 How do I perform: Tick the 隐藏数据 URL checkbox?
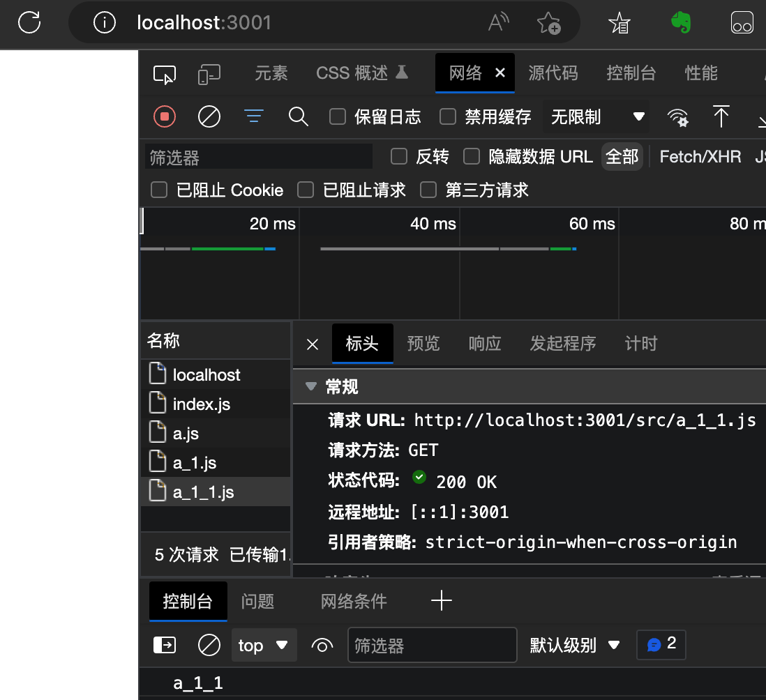[x=472, y=157]
